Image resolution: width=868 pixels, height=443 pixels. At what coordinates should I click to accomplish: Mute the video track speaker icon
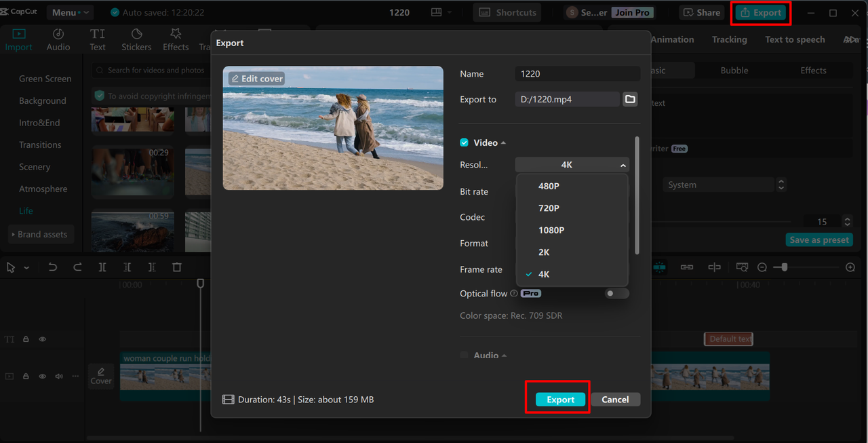pyautogui.click(x=59, y=376)
